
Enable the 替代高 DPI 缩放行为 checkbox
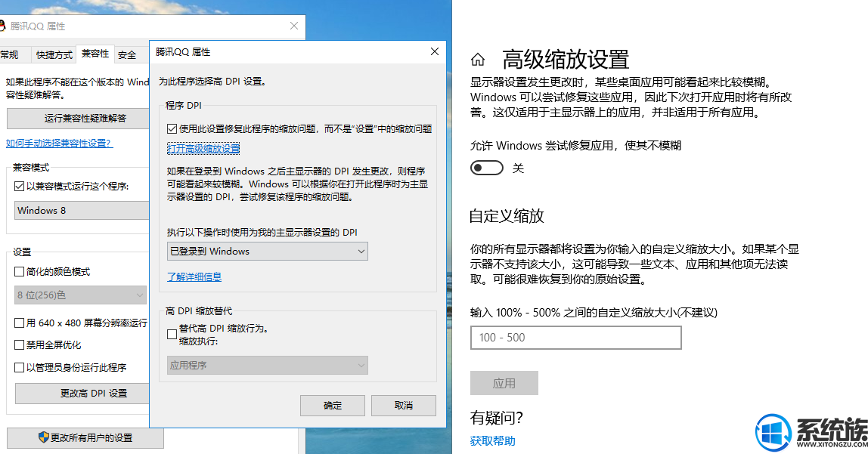[172, 334]
